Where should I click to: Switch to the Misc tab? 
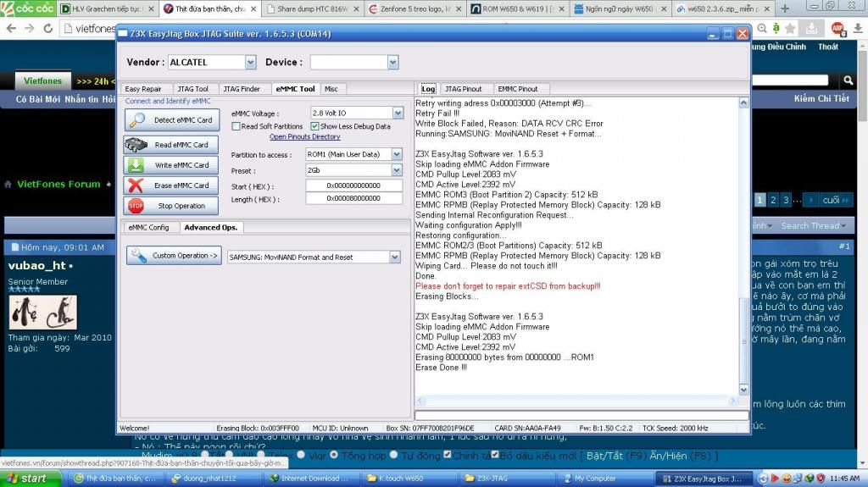331,89
